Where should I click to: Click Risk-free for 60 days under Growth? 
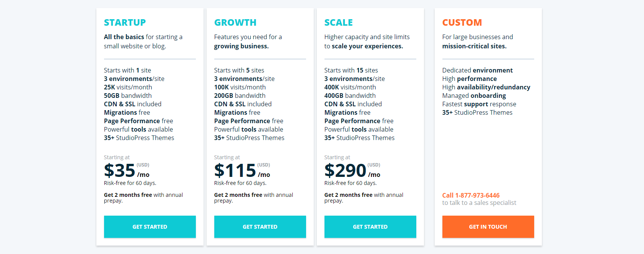point(240,183)
